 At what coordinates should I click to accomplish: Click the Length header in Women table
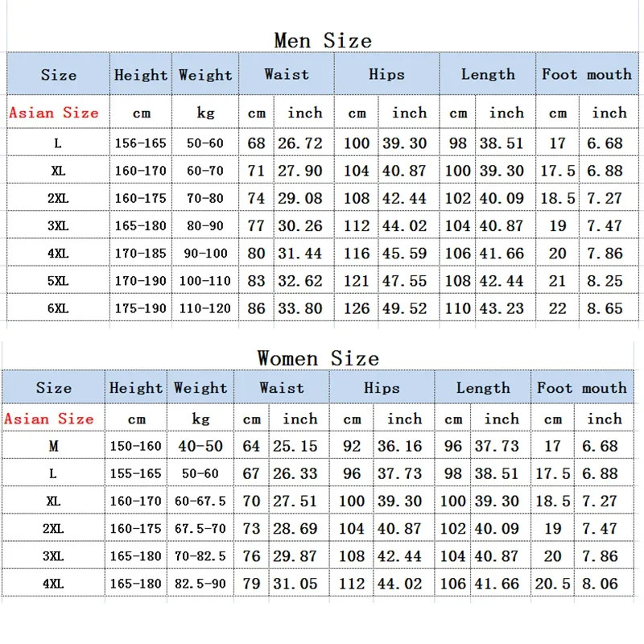[x=482, y=387]
